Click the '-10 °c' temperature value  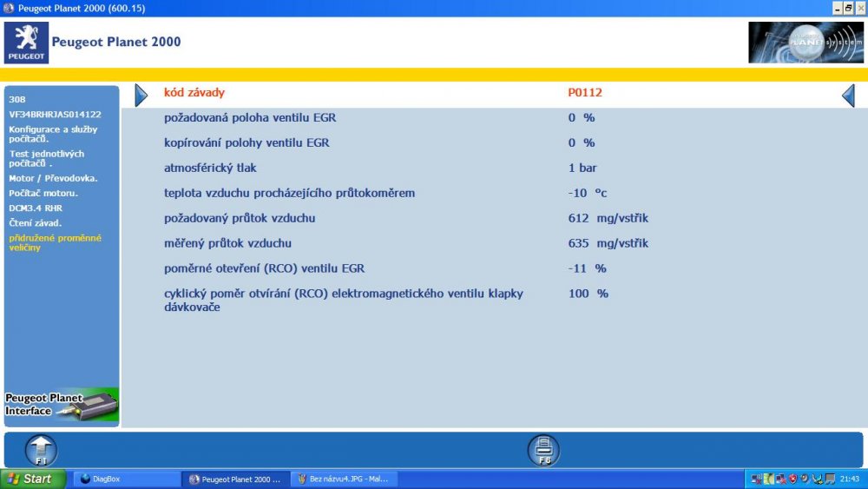tap(588, 194)
